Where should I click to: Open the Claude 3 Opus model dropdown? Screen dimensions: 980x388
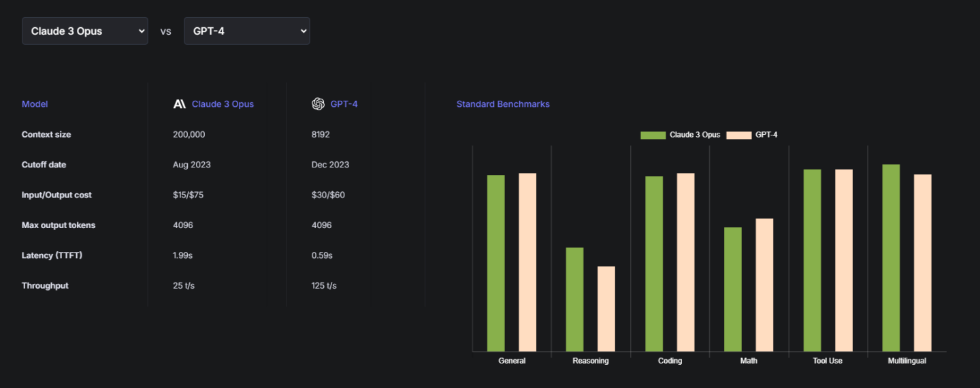(84, 31)
